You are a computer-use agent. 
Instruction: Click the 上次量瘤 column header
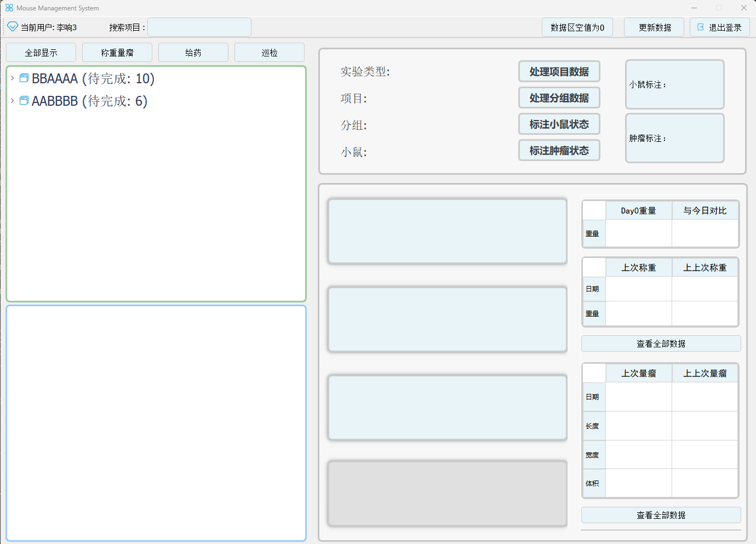tap(639, 373)
